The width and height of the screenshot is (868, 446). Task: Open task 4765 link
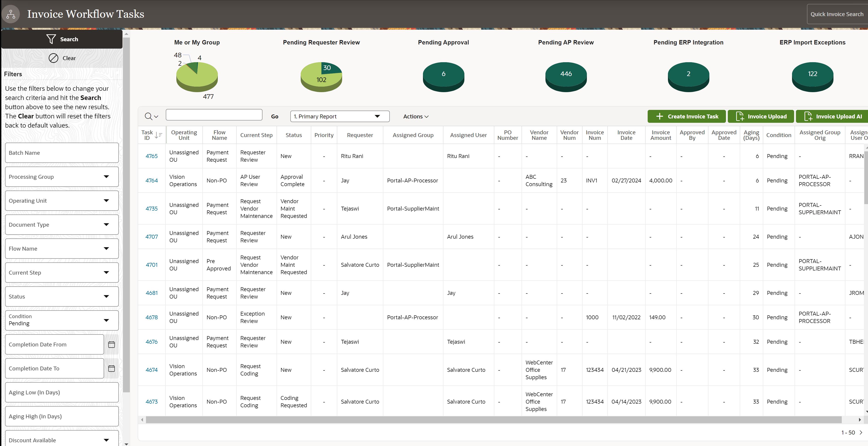[x=151, y=156]
